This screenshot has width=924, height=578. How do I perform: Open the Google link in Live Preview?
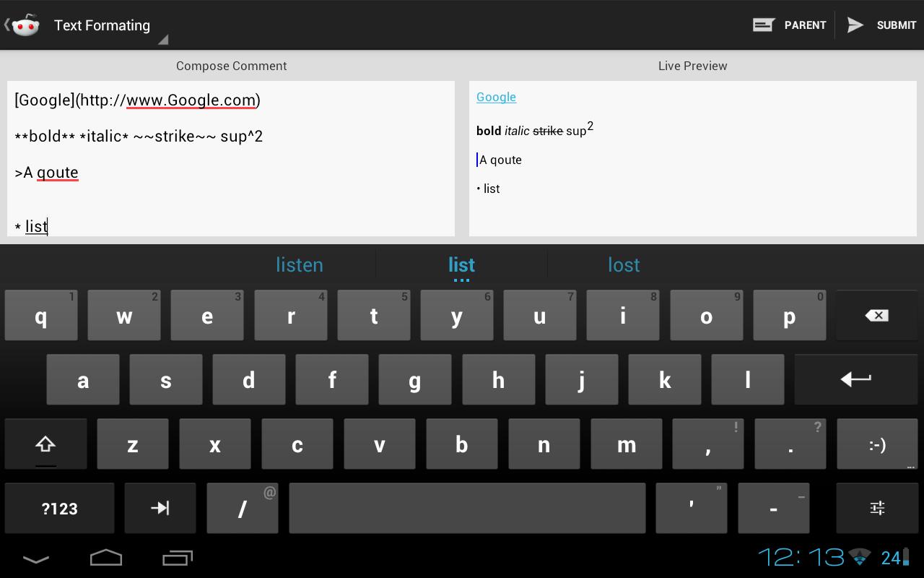tap(496, 97)
